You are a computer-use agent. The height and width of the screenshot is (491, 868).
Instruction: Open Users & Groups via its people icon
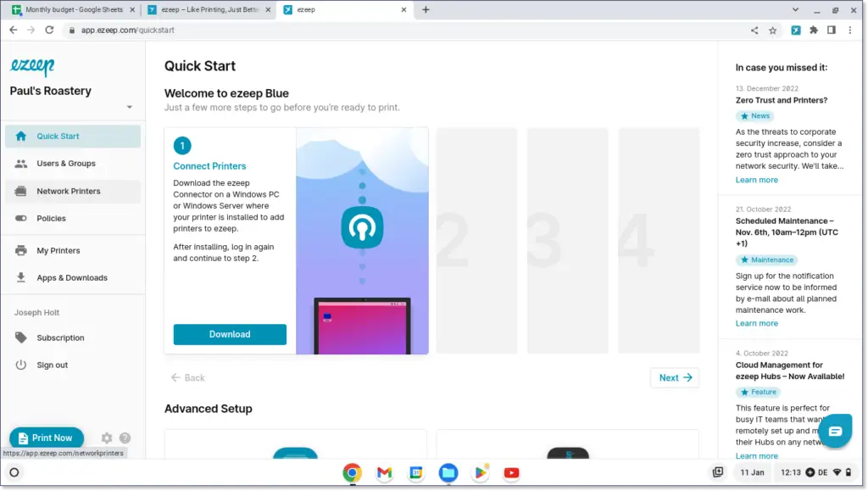pyautogui.click(x=19, y=164)
